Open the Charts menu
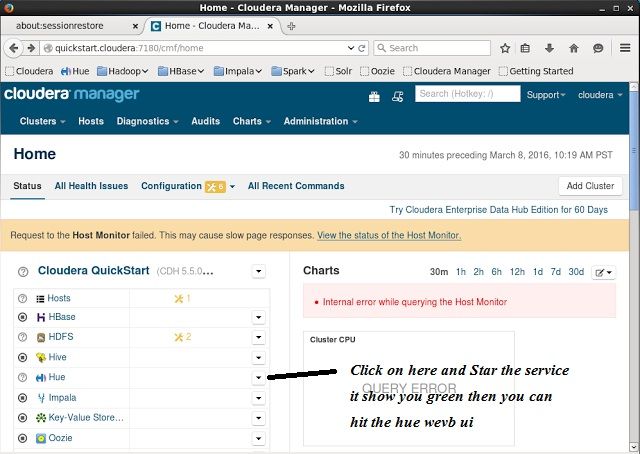The image size is (640, 454). click(252, 121)
